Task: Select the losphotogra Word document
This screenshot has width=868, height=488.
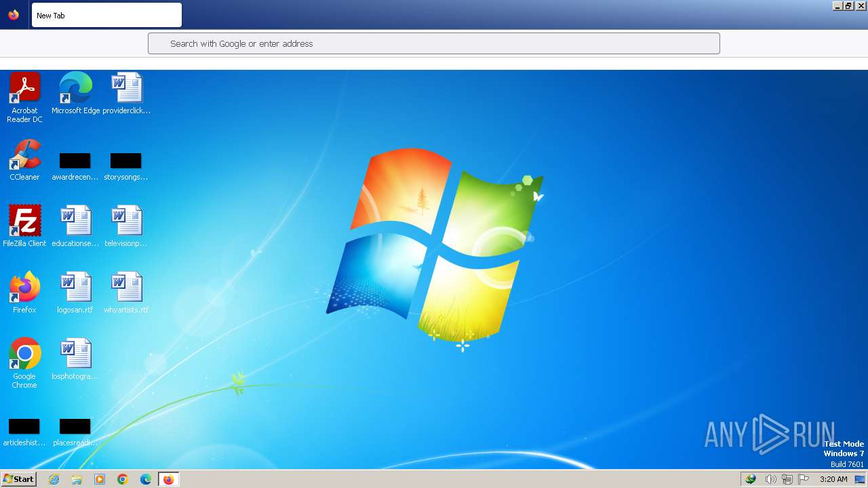Action: pos(75,359)
